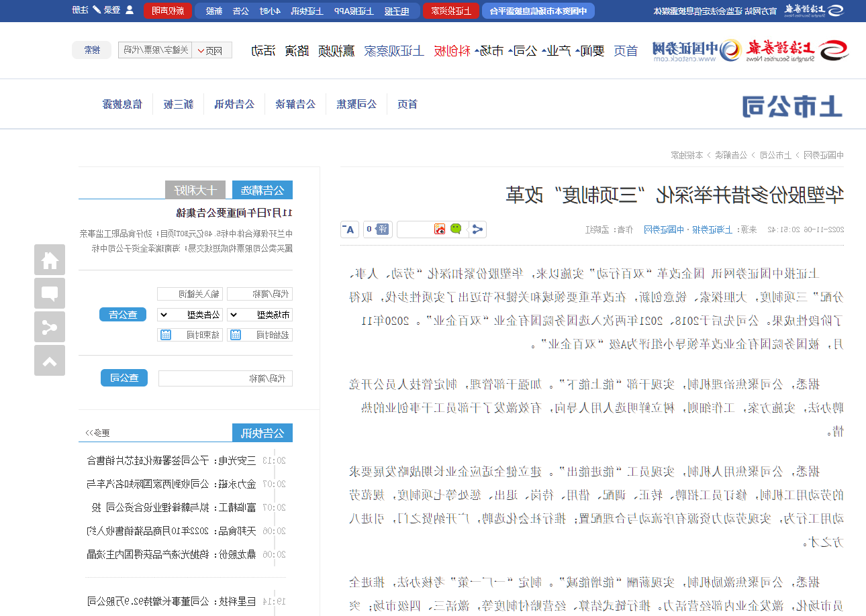Image resolution: width=866 pixels, height=616 pixels.
Task: Click the 查公告 button
Action: pyautogui.click(x=124, y=314)
